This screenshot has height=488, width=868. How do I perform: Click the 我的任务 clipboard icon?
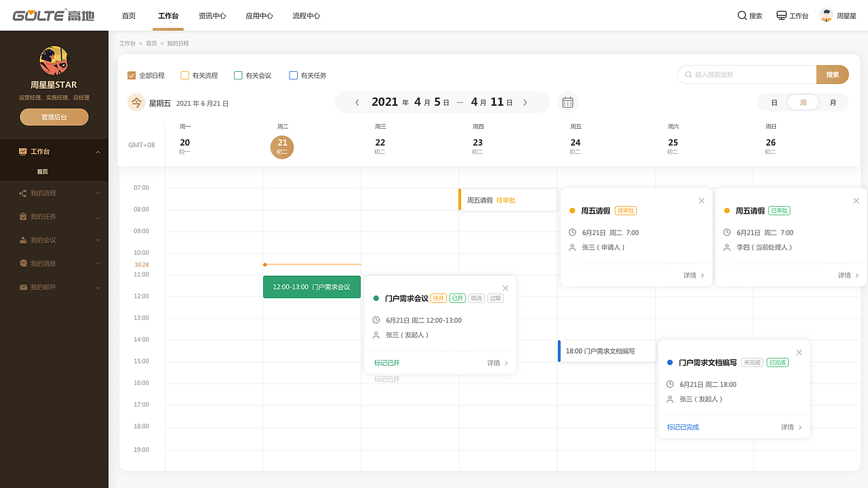[23, 217]
